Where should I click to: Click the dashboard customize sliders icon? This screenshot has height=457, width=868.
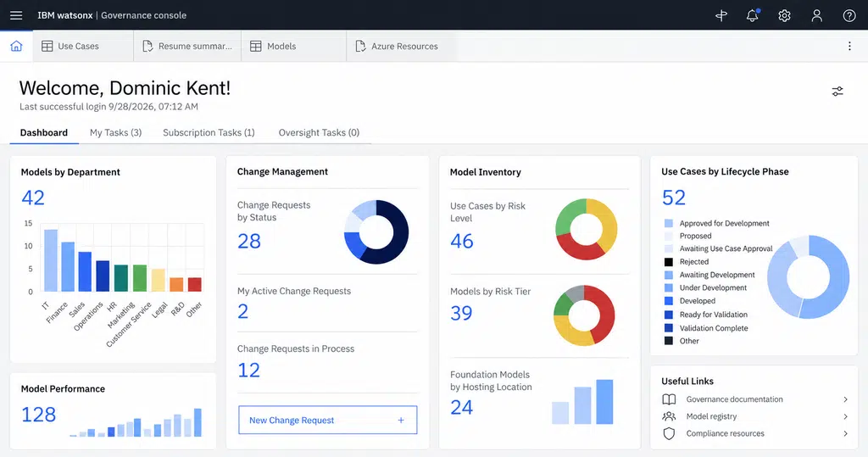pyautogui.click(x=837, y=91)
